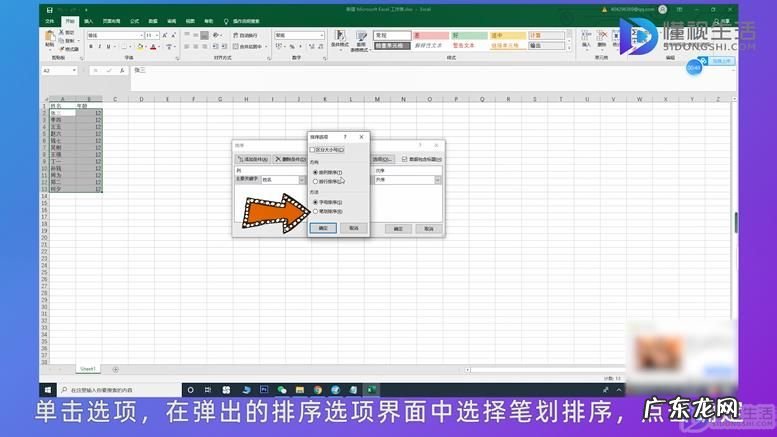Click 添加条件 button in Sort dialog

[x=253, y=159]
